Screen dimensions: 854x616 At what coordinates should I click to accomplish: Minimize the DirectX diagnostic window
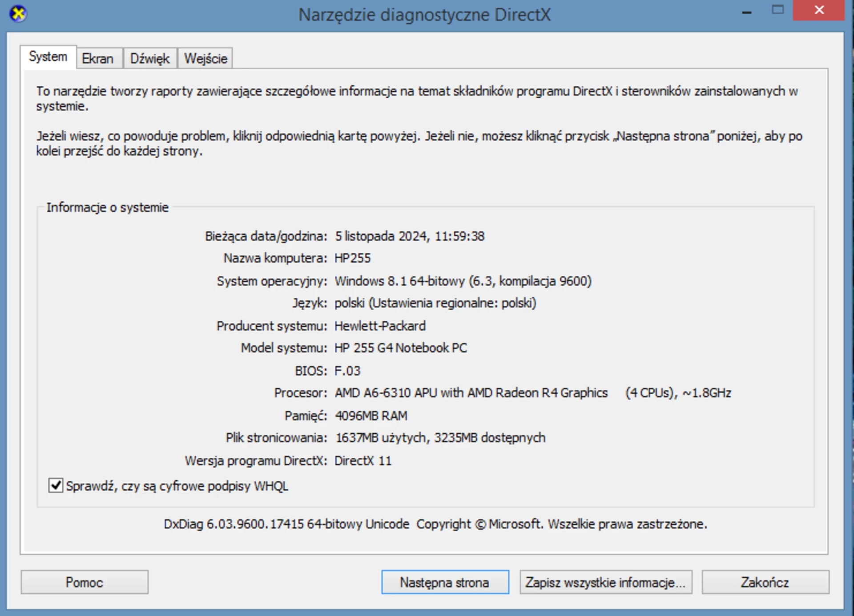point(747,12)
